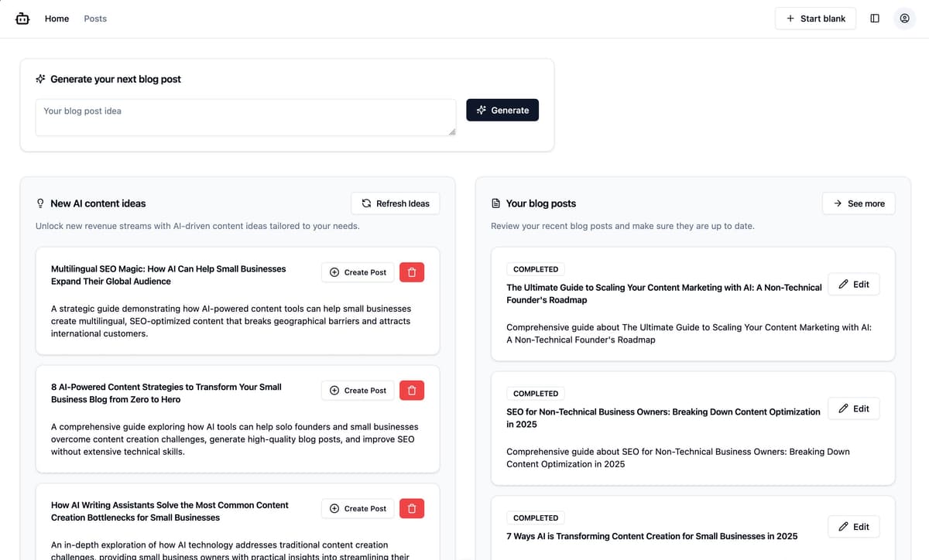Click the sparkles icon beside Generate your next blog post
Screen dimensions: 929x560
(x=39, y=78)
